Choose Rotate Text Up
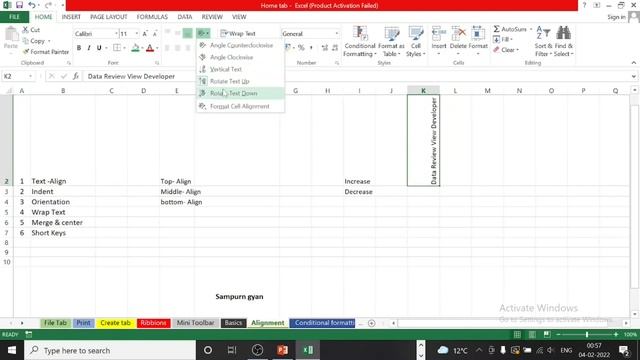 coord(240,81)
